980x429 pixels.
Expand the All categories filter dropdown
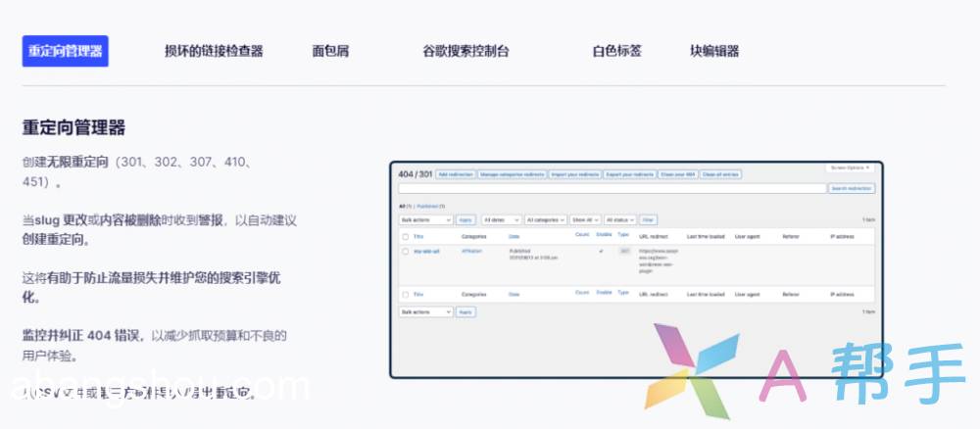point(546,220)
